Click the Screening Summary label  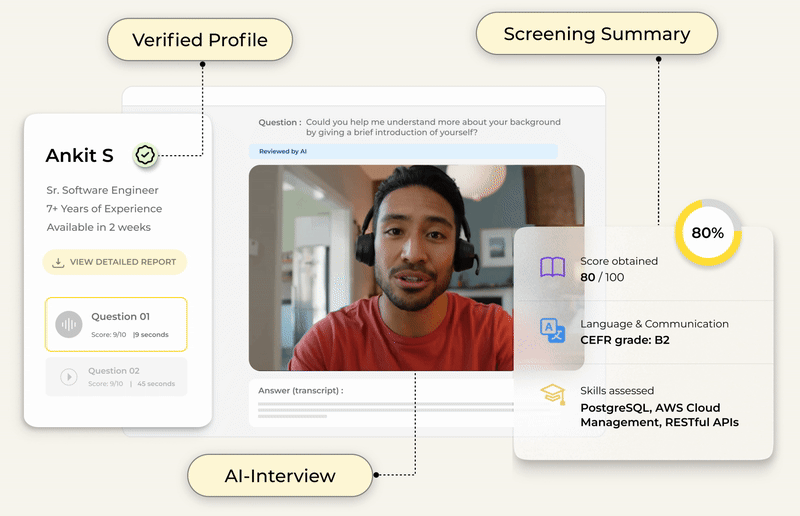[x=597, y=34]
